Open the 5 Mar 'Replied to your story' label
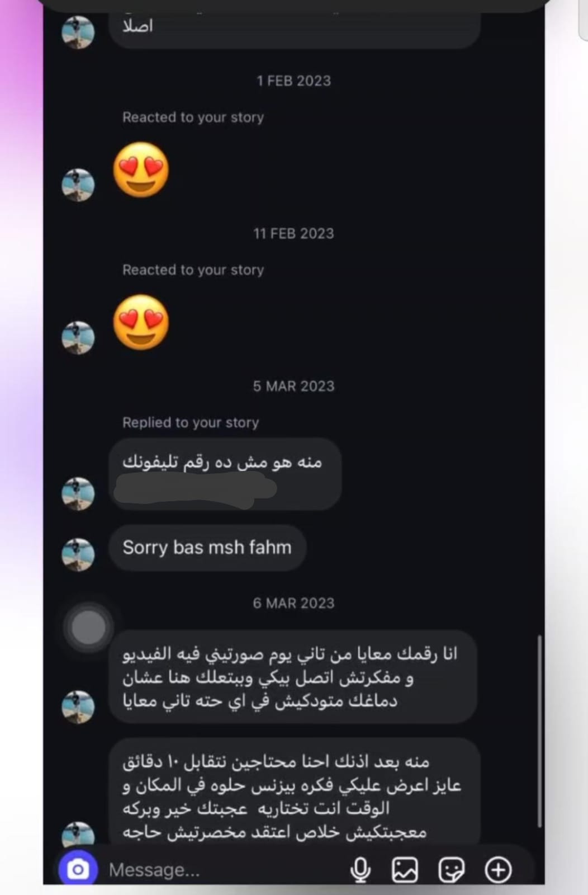588x895 pixels. 191,422
